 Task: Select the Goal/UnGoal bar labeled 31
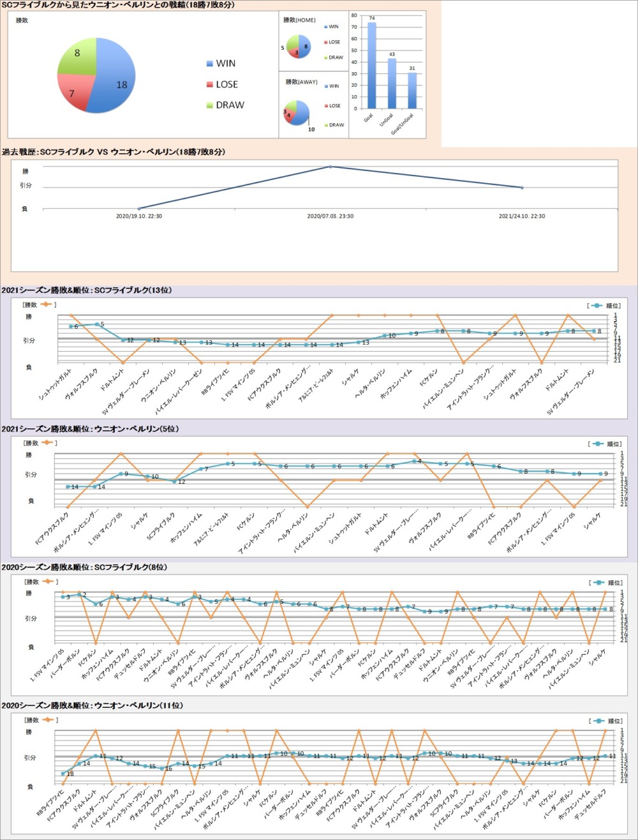click(413, 91)
